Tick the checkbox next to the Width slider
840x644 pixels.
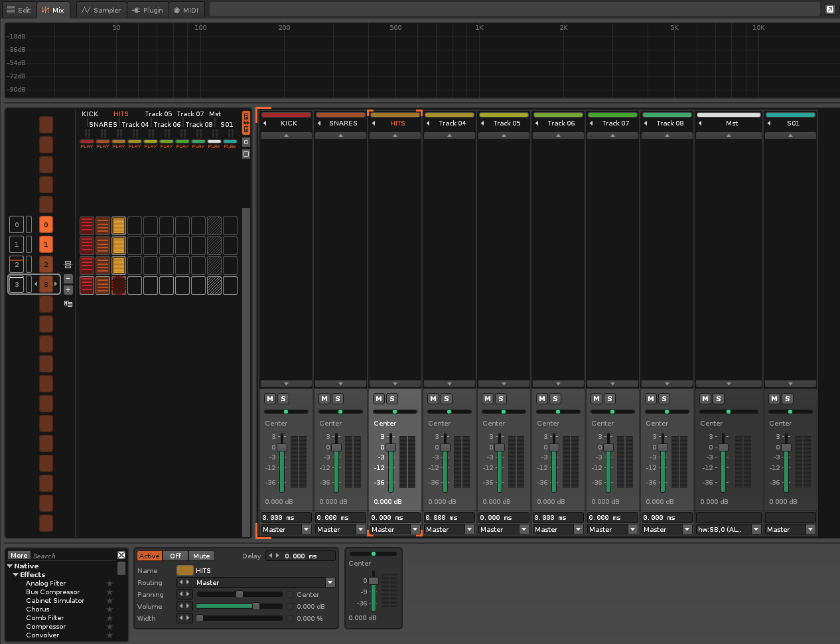[x=290, y=619]
